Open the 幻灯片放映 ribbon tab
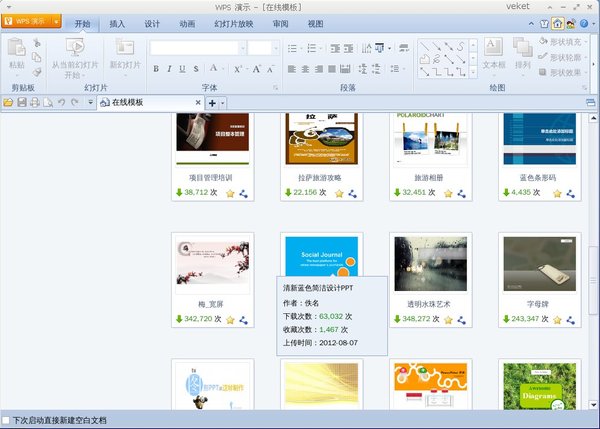Viewport: 600px width, 429px height. pos(231,23)
